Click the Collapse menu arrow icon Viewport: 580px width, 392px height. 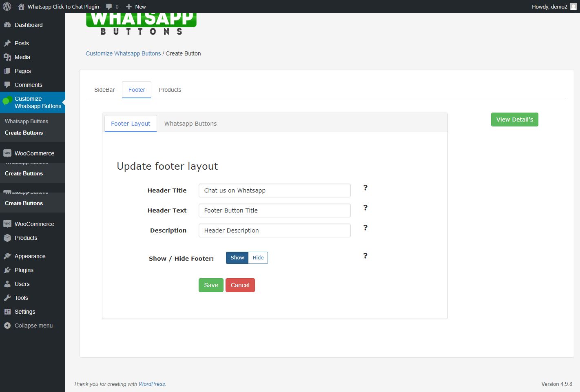[x=7, y=326]
